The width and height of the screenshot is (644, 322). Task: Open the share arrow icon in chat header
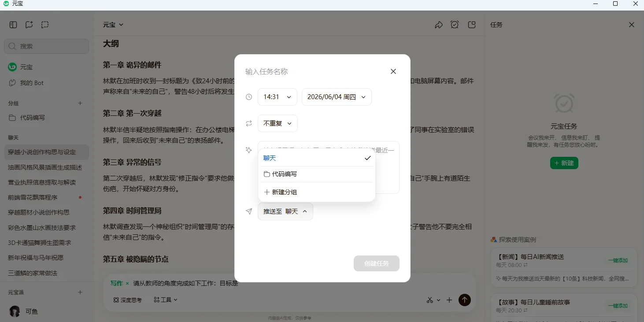[x=439, y=25]
